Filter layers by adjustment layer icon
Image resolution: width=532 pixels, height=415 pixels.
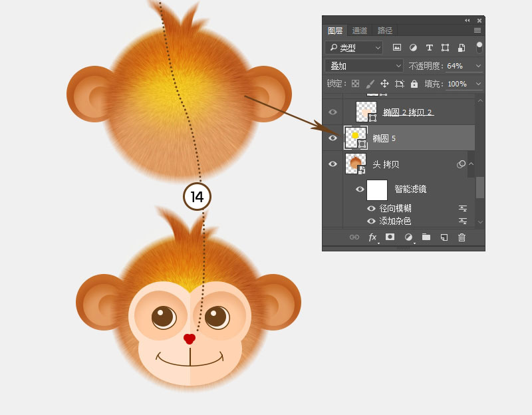click(413, 47)
